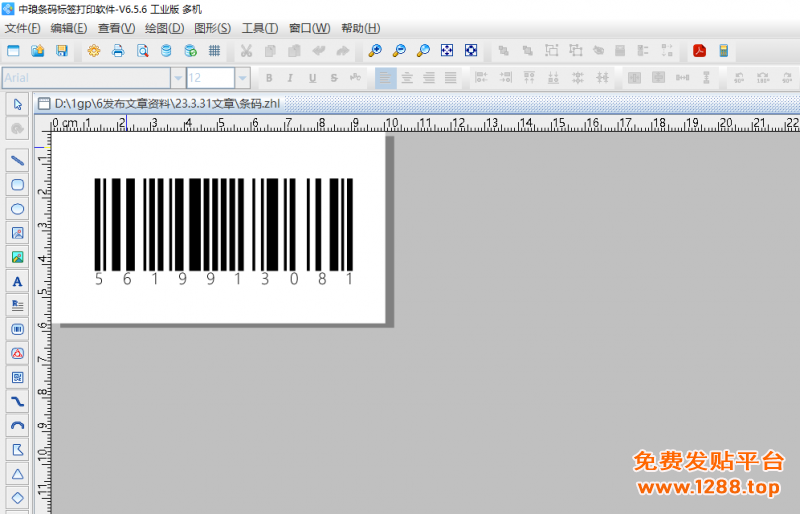Open the 帮助(H) menu
800x514 pixels.
click(361, 28)
